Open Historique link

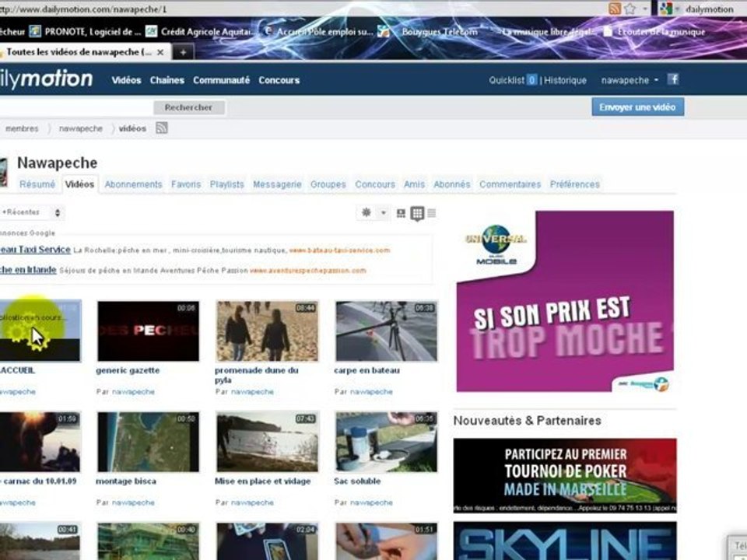565,80
